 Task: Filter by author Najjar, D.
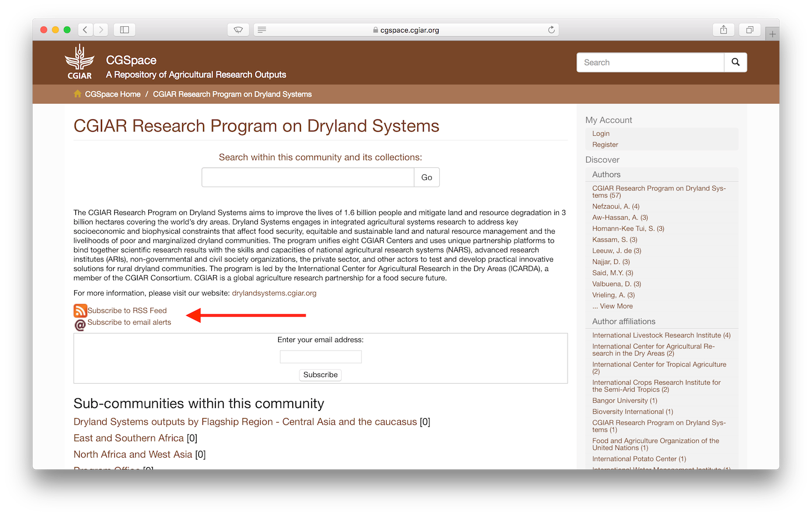[611, 262]
